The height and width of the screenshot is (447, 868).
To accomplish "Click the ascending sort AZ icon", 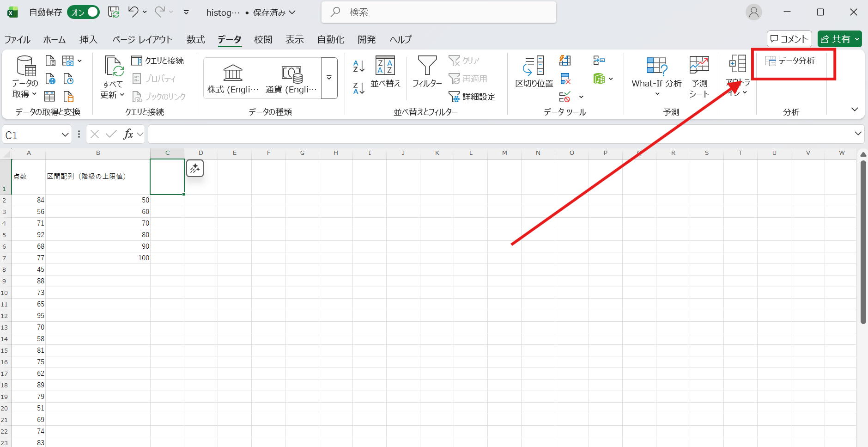I will pyautogui.click(x=358, y=67).
